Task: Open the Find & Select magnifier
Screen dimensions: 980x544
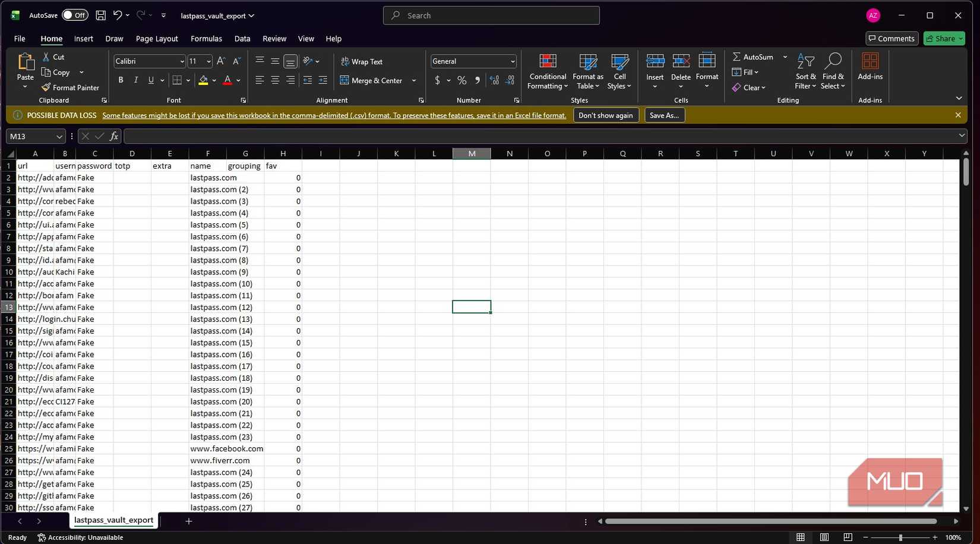Action: point(833,62)
